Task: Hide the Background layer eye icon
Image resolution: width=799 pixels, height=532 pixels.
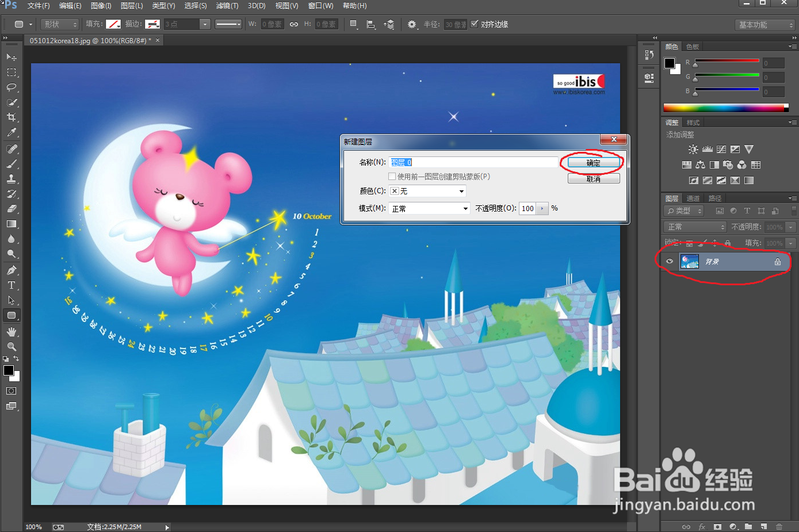Action: tap(670, 262)
